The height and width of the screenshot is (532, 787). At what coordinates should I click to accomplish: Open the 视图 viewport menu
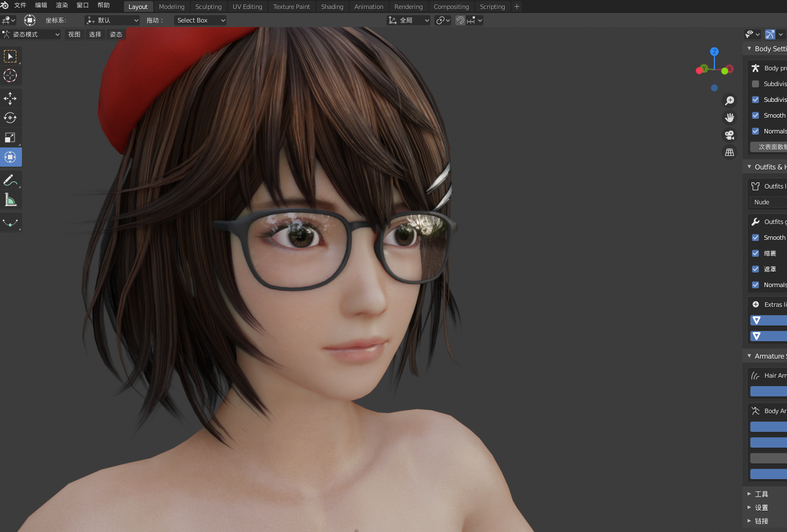[74, 34]
